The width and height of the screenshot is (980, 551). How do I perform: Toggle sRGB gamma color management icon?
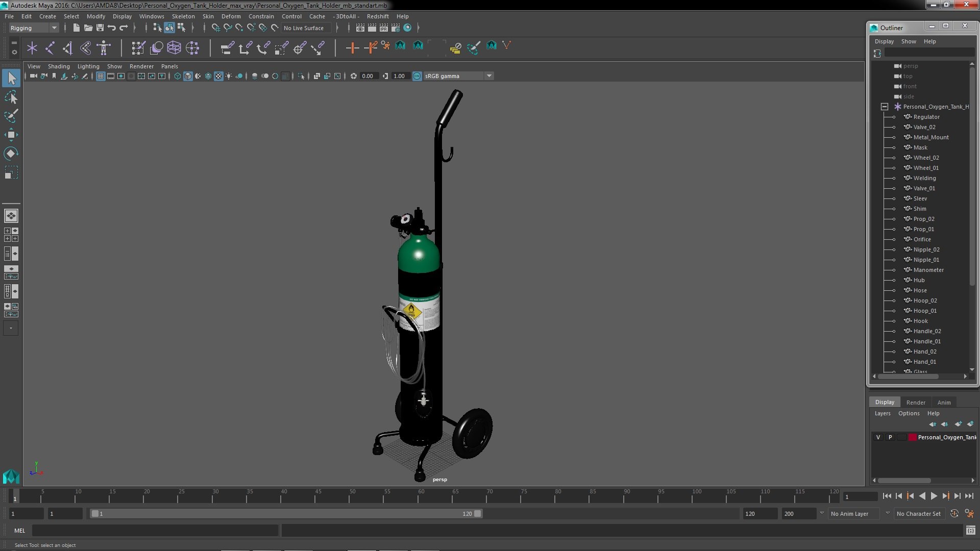pos(417,76)
